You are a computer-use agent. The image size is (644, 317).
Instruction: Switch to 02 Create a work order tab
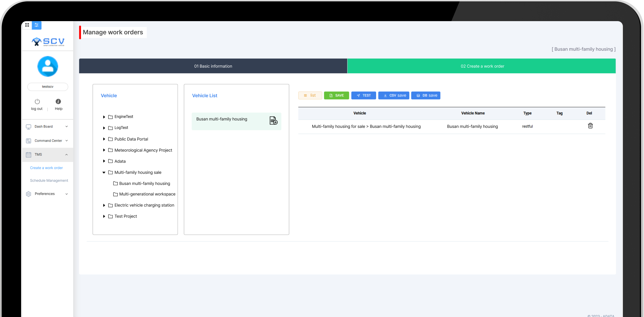point(482,66)
